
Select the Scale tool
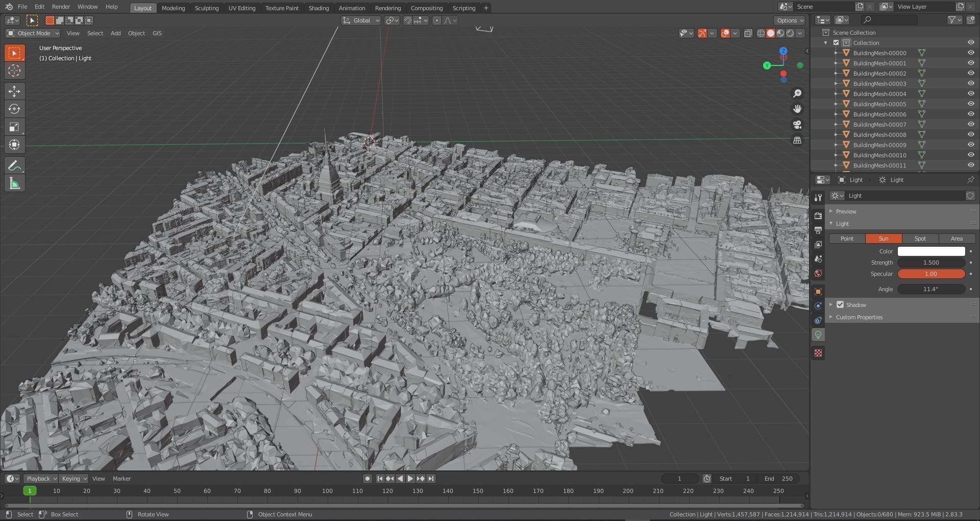tap(14, 127)
